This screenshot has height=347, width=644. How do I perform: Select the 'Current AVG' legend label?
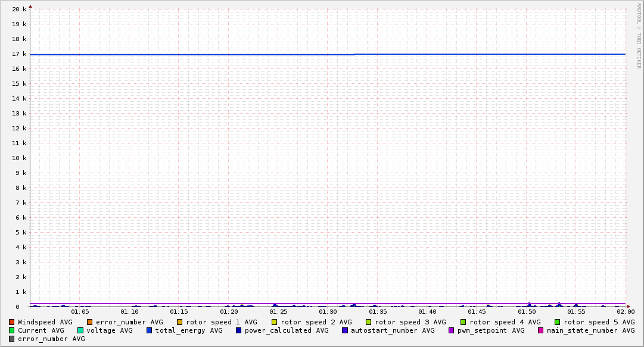pos(41,330)
